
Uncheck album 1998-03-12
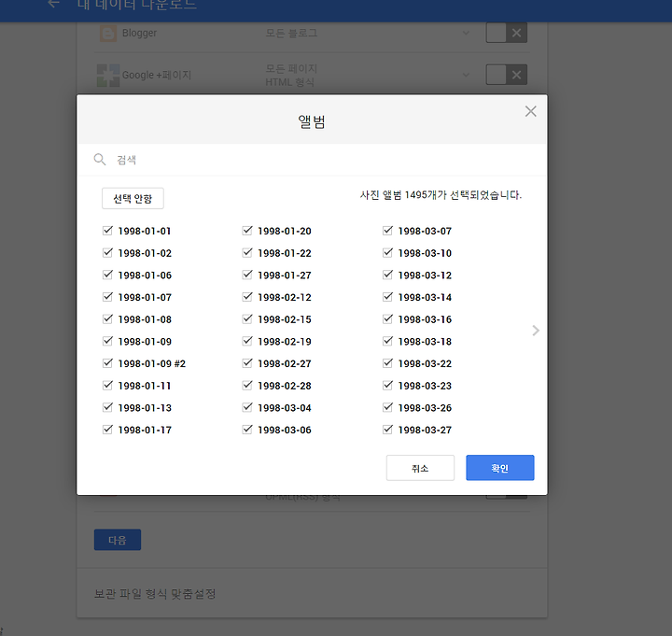click(387, 275)
